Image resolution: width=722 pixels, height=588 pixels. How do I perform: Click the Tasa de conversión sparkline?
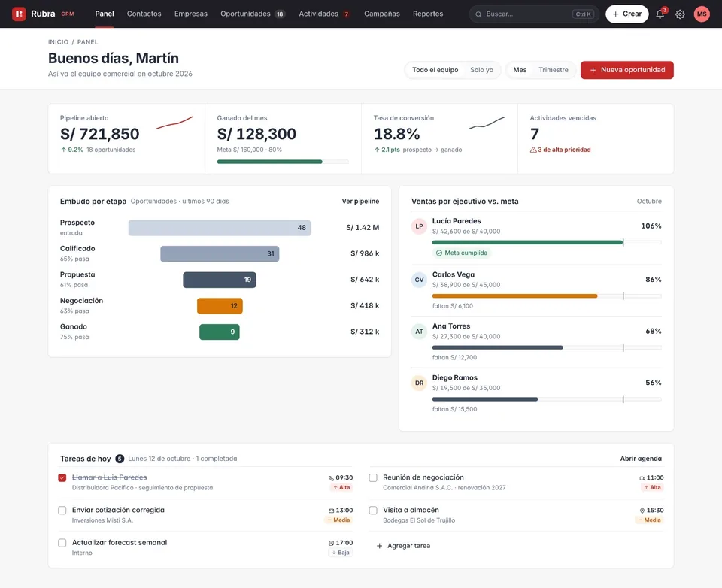[x=487, y=123]
